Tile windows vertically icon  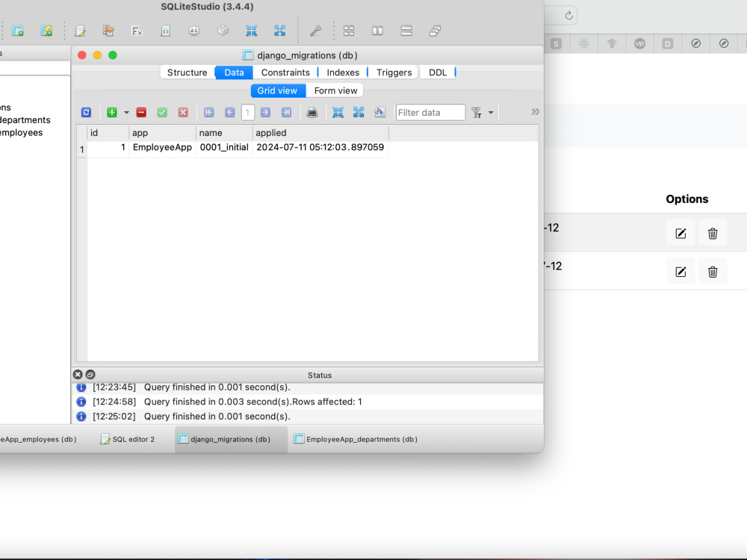406,31
